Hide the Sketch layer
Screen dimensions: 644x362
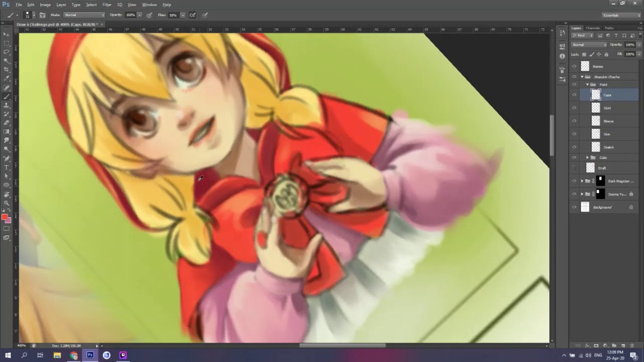click(x=574, y=147)
